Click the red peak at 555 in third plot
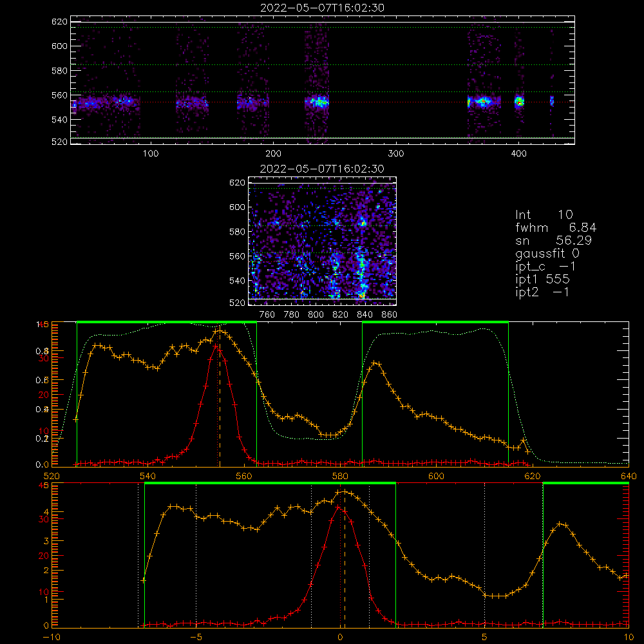Screen dimensions: 644x644 pos(216,346)
